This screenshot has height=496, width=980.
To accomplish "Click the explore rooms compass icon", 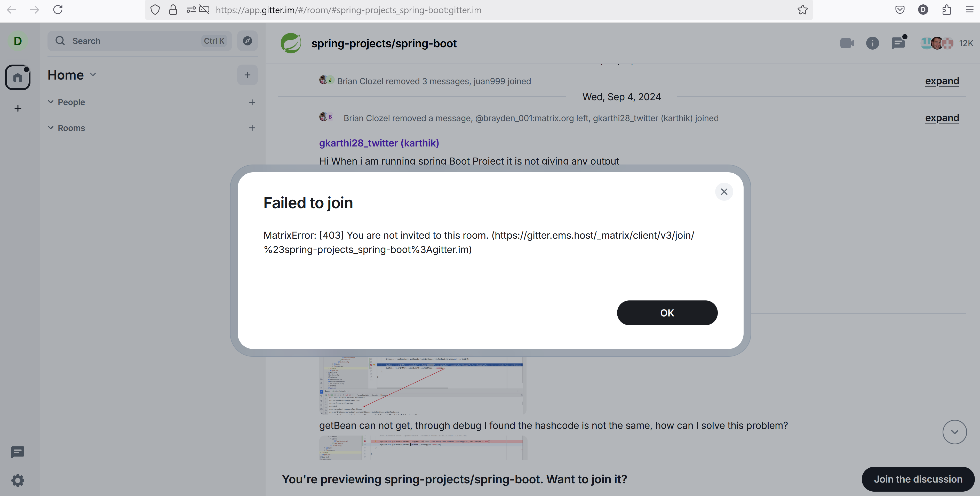I will click(x=247, y=41).
